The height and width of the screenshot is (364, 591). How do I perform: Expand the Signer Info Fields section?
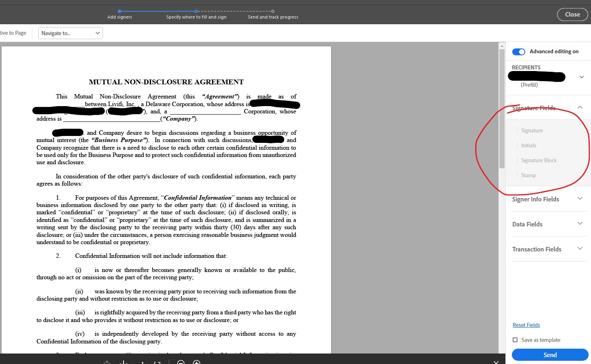click(x=580, y=199)
